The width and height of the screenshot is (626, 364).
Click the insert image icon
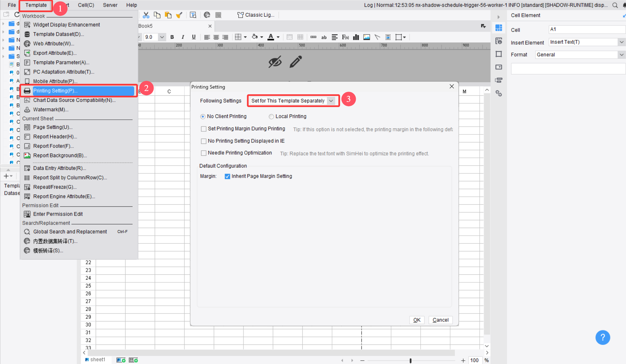(366, 37)
